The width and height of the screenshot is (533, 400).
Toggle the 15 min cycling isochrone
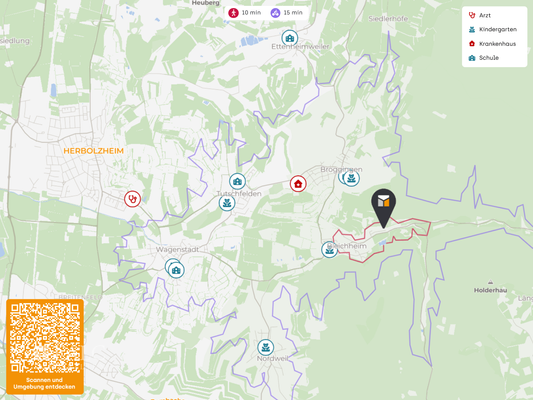pyautogui.click(x=287, y=13)
